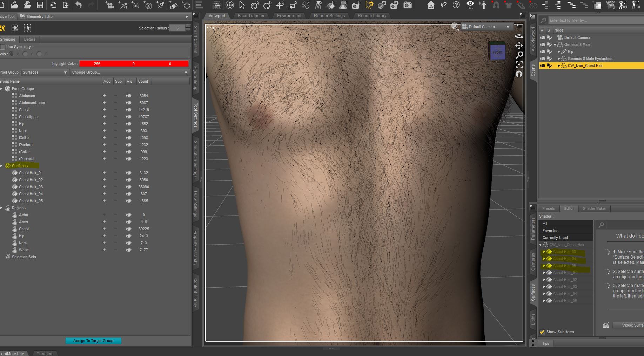Add selection to Chest Hair_01 group
Viewport: 644px width, 356px height.
[x=104, y=173]
